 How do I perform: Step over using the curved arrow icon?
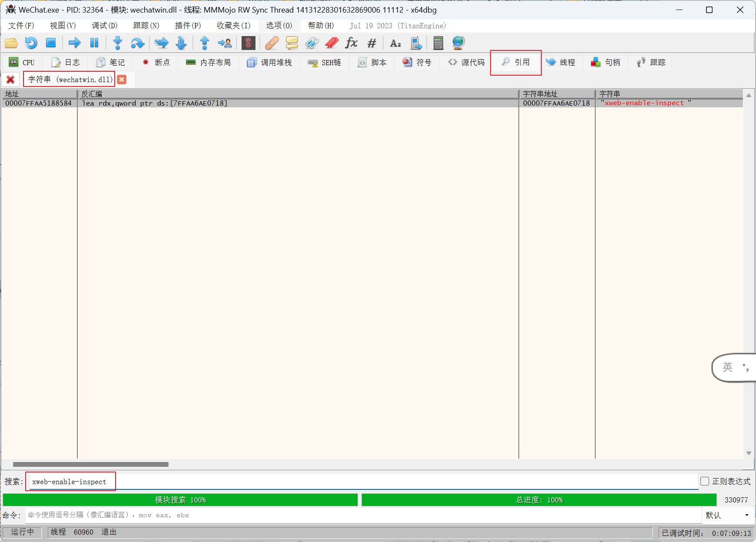pyautogui.click(x=138, y=43)
